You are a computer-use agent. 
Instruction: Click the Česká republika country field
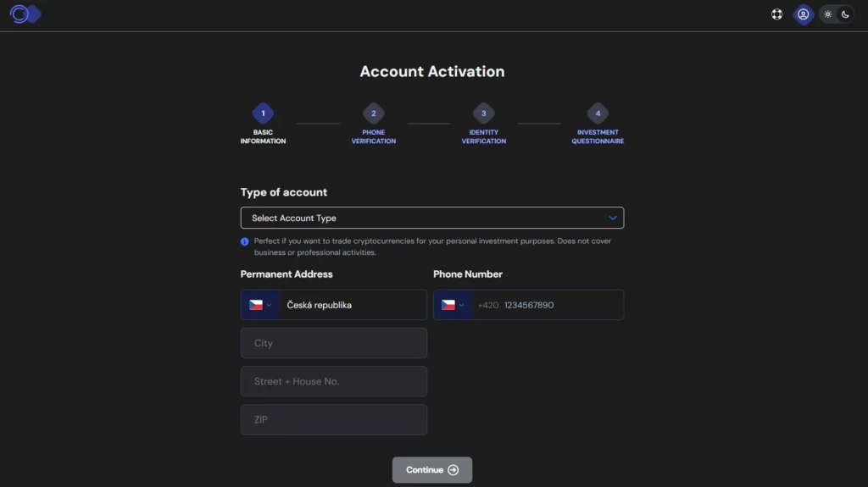click(353, 305)
